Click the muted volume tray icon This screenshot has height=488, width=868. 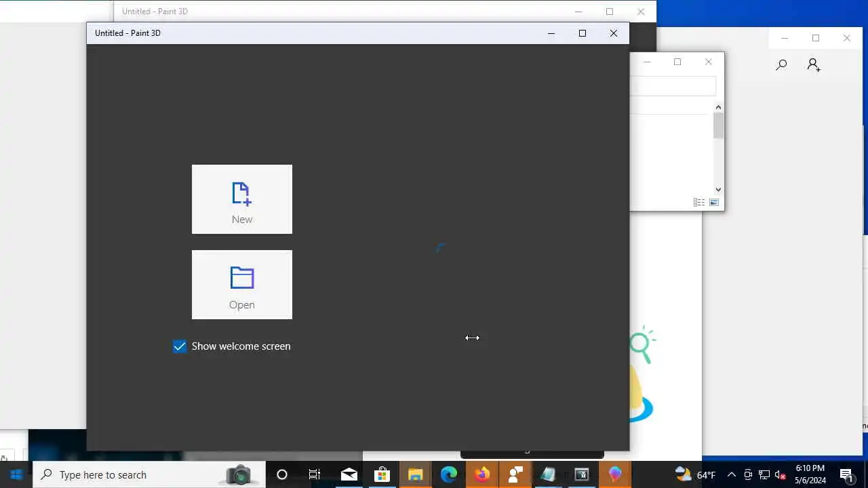pyautogui.click(x=781, y=474)
